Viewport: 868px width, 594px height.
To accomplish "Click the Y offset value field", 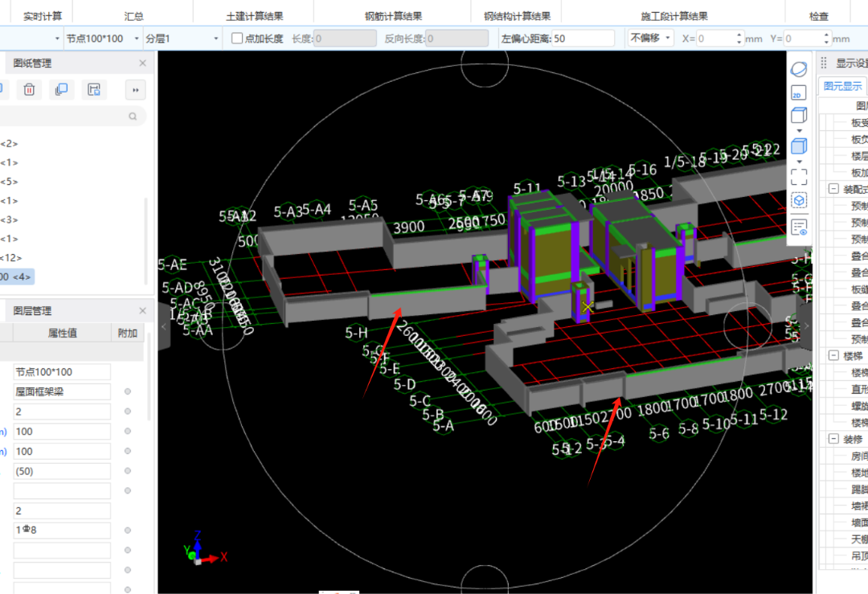I will (803, 39).
